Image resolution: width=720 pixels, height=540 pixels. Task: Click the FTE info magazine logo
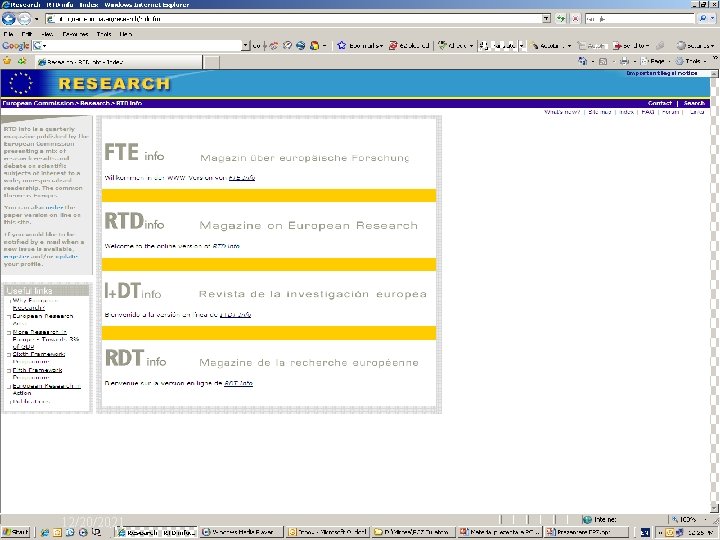tap(134, 152)
